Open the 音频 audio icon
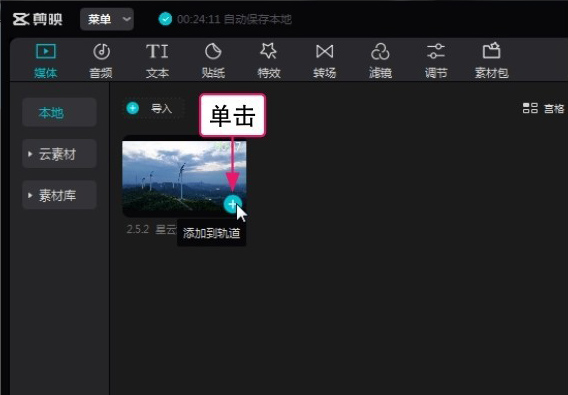The image size is (568, 395). click(x=101, y=52)
